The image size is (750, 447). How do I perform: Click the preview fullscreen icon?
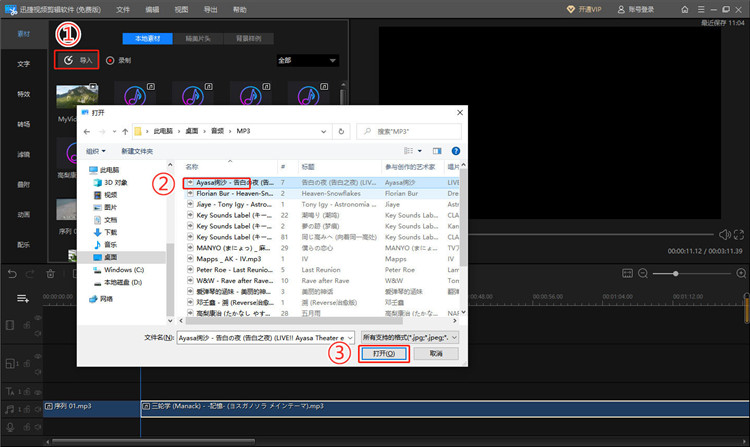tap(739, 234)
